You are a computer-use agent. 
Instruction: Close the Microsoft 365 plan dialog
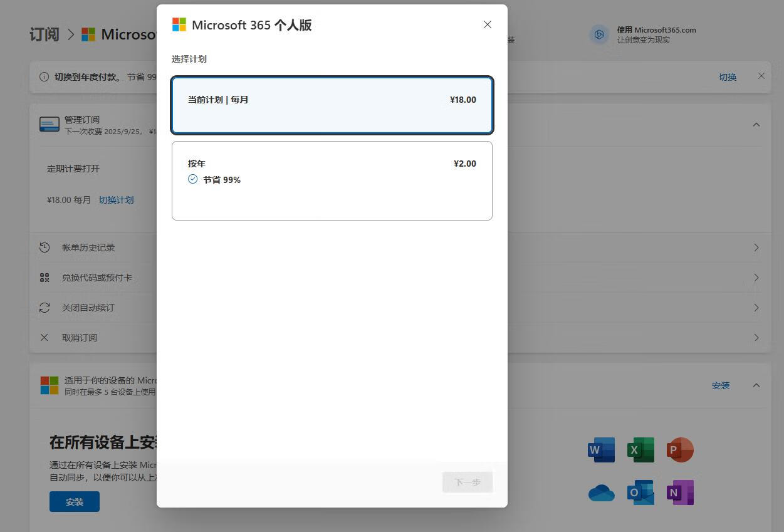tap(488, 24)
